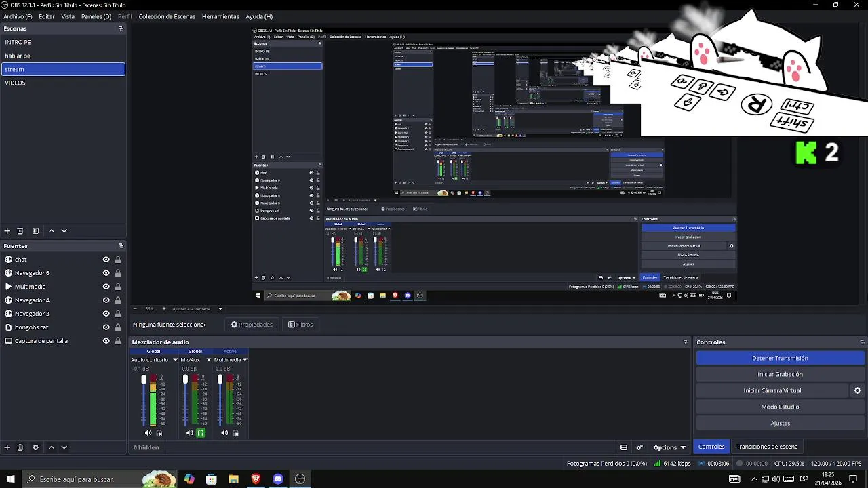The image size is (868, 488).
Task: Click Multimedia volume slider handle
Action: [x=220, y=380]
